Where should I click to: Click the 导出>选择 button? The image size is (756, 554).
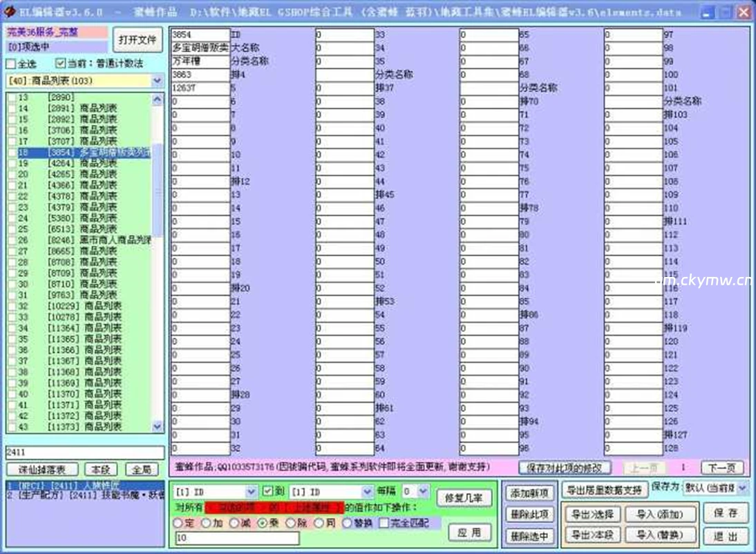tap(592, 515)
